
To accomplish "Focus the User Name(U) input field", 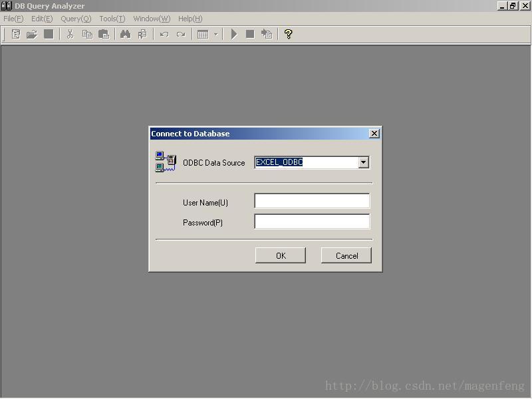I will coord(312,201).
